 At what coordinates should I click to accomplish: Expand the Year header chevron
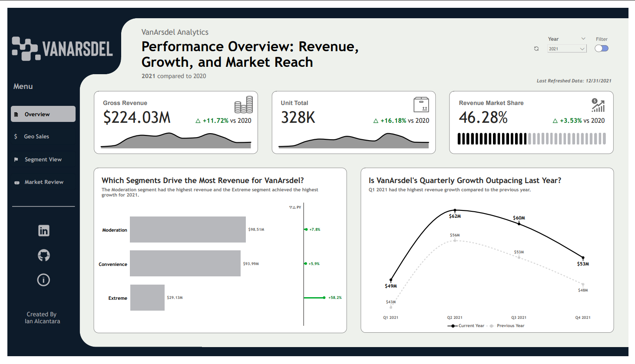click(x=582, y=39)
